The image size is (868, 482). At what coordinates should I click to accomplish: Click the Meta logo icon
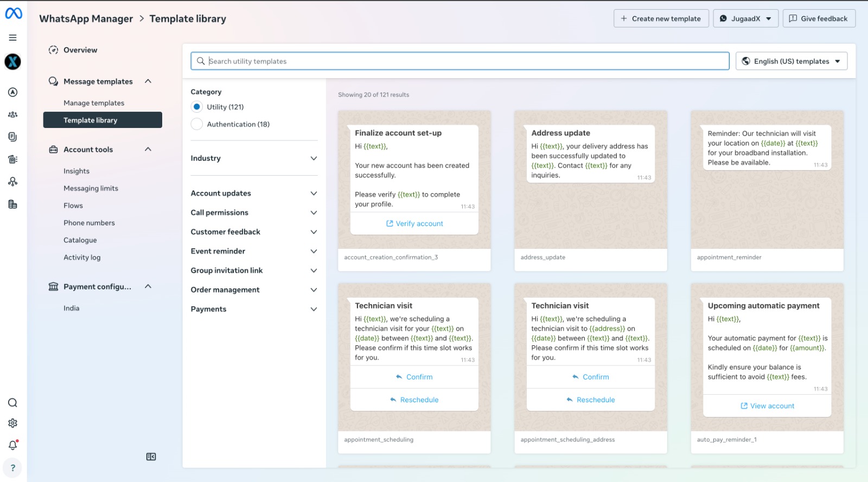tap(14, 13)
